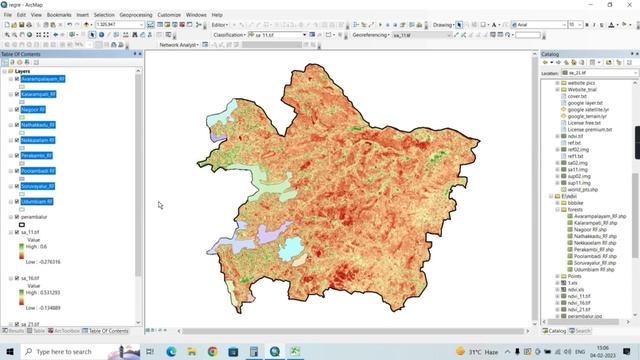640x360 pixels.
Task: Select the Nekkarelam_RF layer name
Action: 38,140
